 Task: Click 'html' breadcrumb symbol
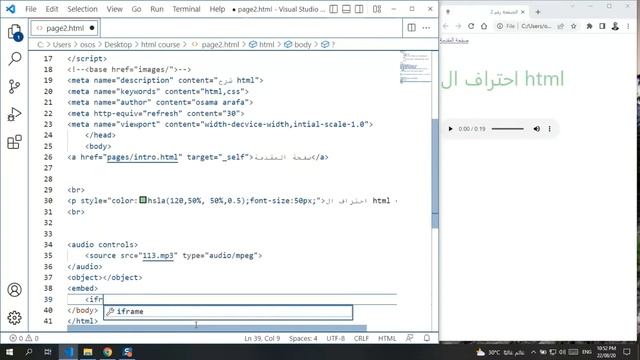pyautogui.click(x=267, y=44)
